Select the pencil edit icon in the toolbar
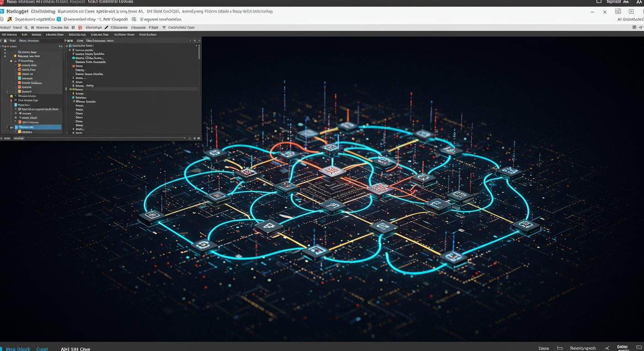Screen dimensions: 644x351 [x=107, y=28]
